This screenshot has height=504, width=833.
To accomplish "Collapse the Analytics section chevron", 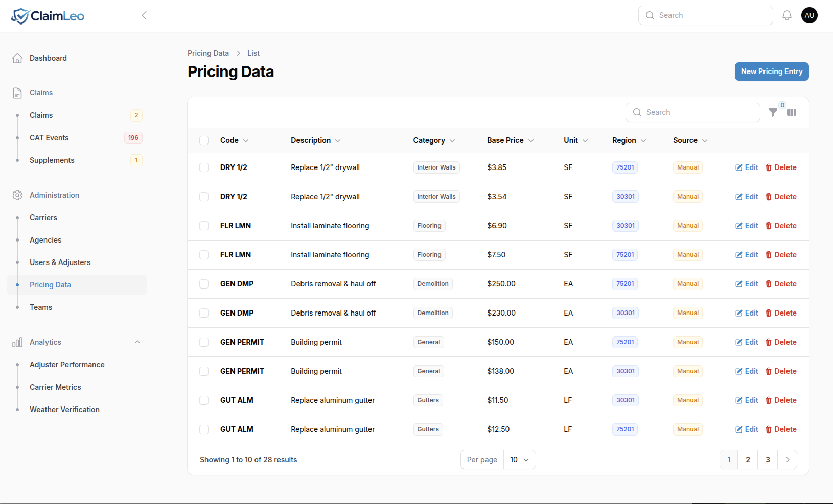I will (x=137, y=342).
